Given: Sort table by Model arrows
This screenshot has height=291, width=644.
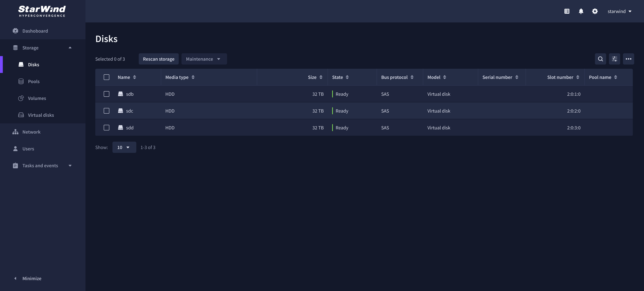Looking at the screenshot, I should 444,77.
